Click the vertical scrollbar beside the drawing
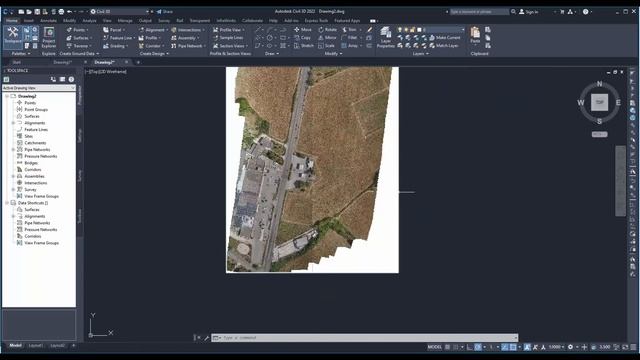The height and width of the screenshot is (360, 640). (x=620, y=180)
